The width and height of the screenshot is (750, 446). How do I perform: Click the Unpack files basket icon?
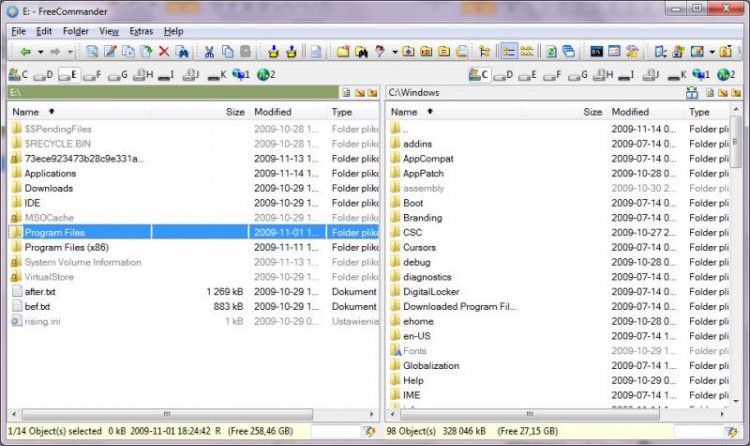point(291,51)
